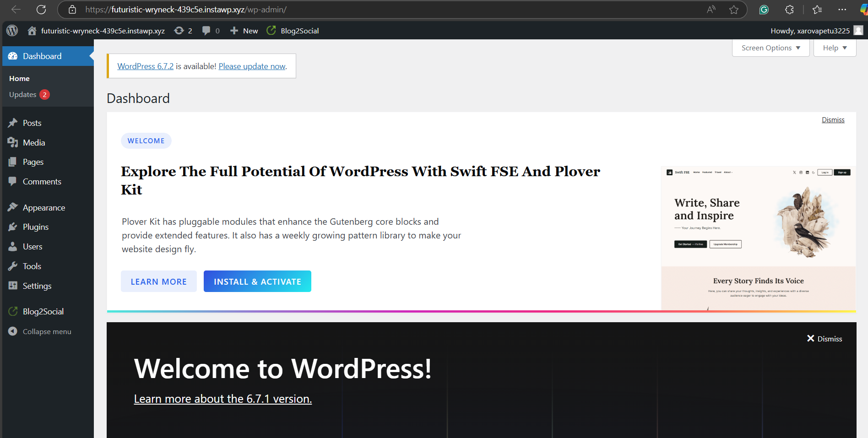Open the Grammarly extension icon
The image size is (868, 438).
tap(764, 10)
